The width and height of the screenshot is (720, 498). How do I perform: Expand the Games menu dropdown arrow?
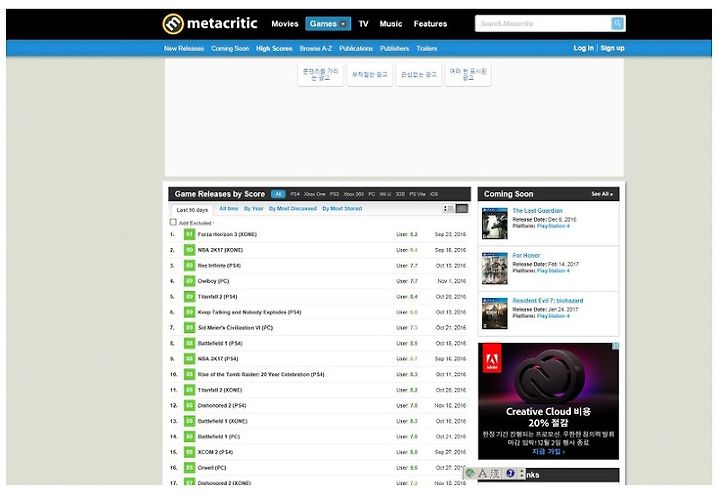pos(343,24)
